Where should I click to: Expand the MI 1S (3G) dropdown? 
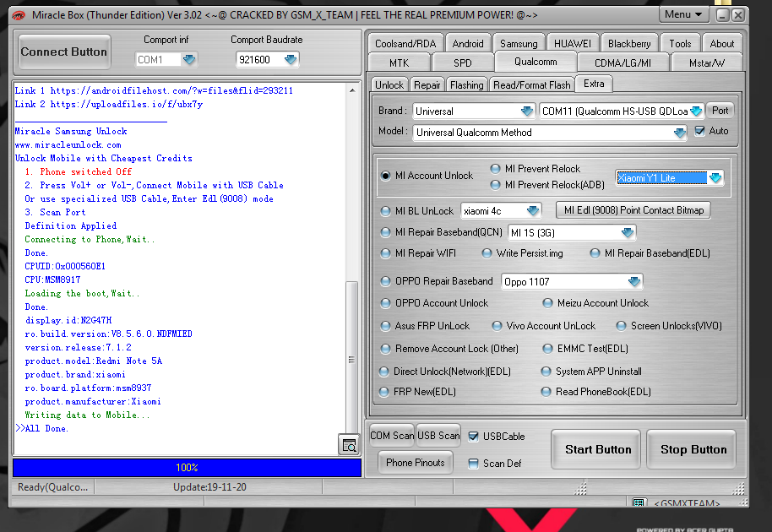click(x=628, y=232)
